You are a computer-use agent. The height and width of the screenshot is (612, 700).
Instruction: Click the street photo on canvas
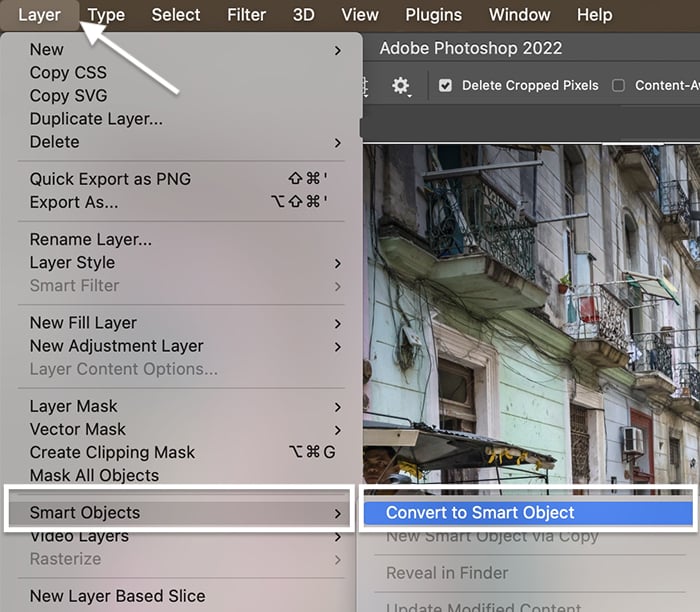531,312
